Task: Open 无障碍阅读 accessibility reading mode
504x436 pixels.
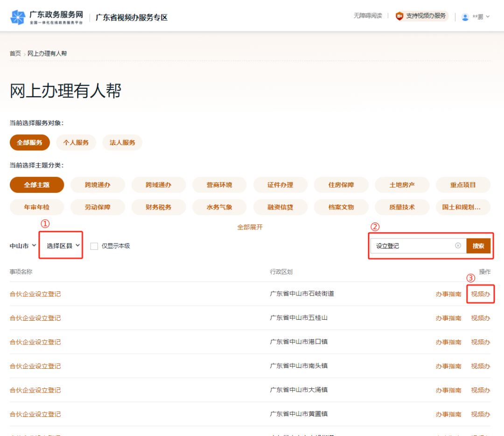Action: click(368, 15)
